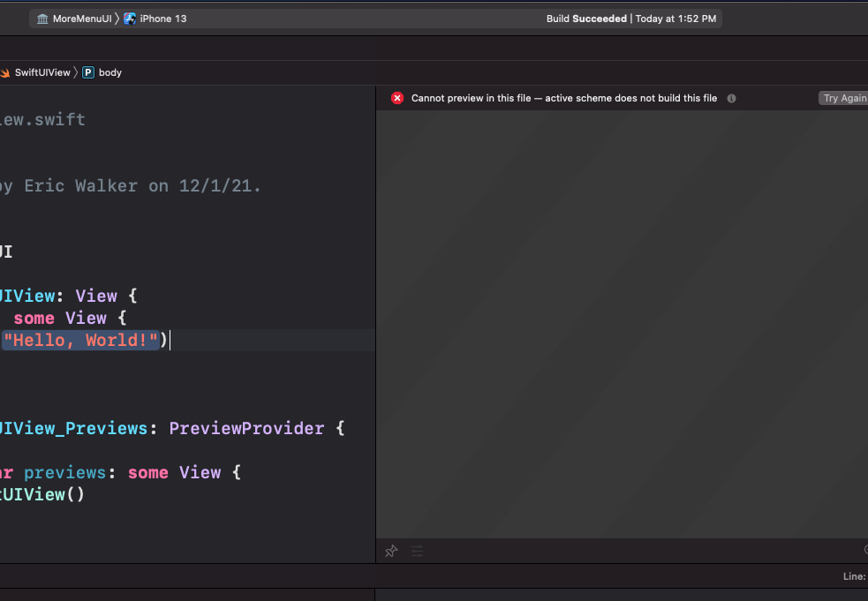Click the iPhone 13 simulator icon
Screen dimensions: 868x601
pos(130,19)
